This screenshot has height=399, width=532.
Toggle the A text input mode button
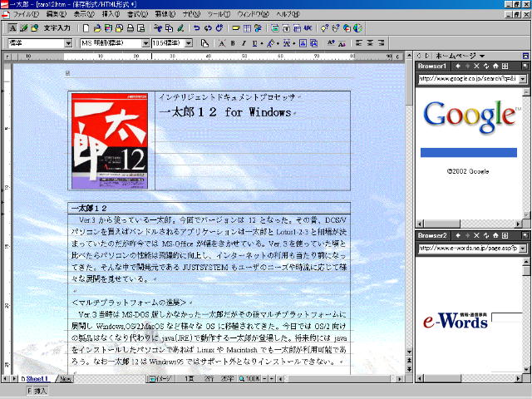(x=12, y=28)
